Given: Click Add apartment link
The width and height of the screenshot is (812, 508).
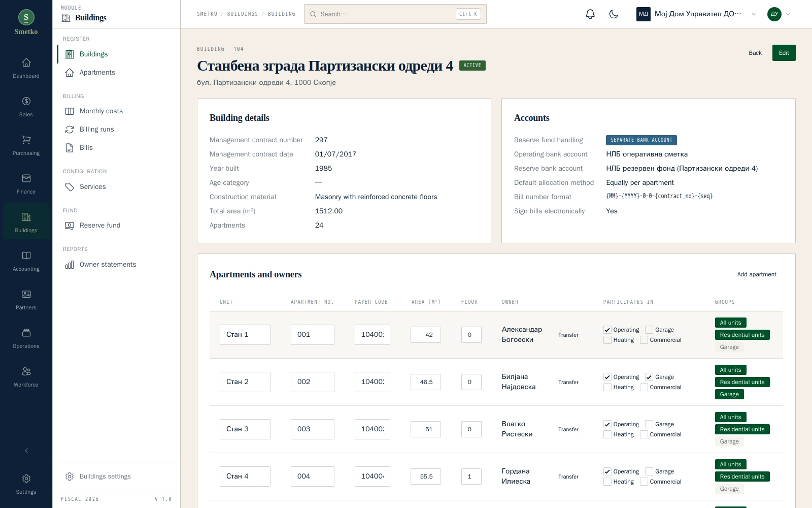Looking at the screenshot, I should point(757,274).
